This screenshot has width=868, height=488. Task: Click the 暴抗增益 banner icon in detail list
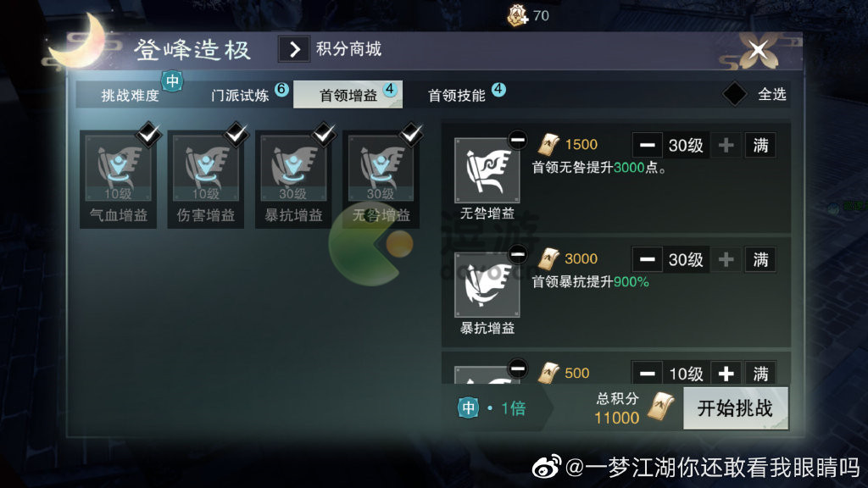(487, 285)
